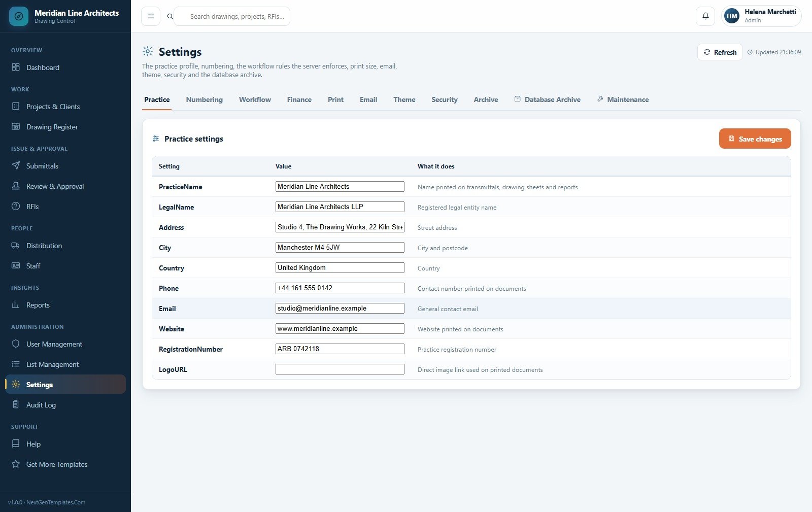
Task: Select the Email tab
Action: point(368,99)
